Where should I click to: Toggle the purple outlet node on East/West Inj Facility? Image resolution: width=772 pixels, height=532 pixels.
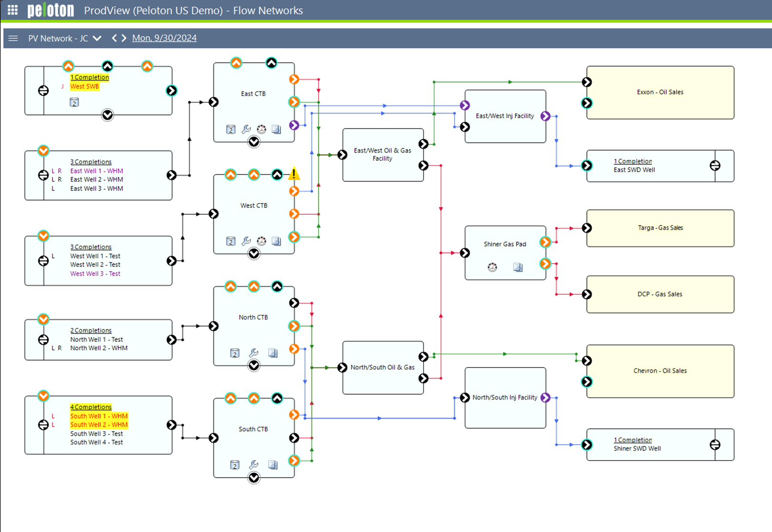tap(546, 116)
